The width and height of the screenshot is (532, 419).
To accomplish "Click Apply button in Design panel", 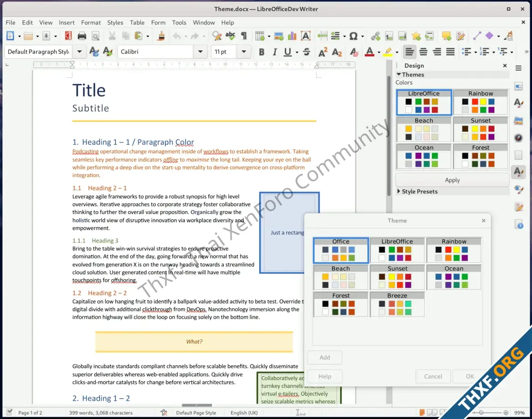I will [452, 180].
